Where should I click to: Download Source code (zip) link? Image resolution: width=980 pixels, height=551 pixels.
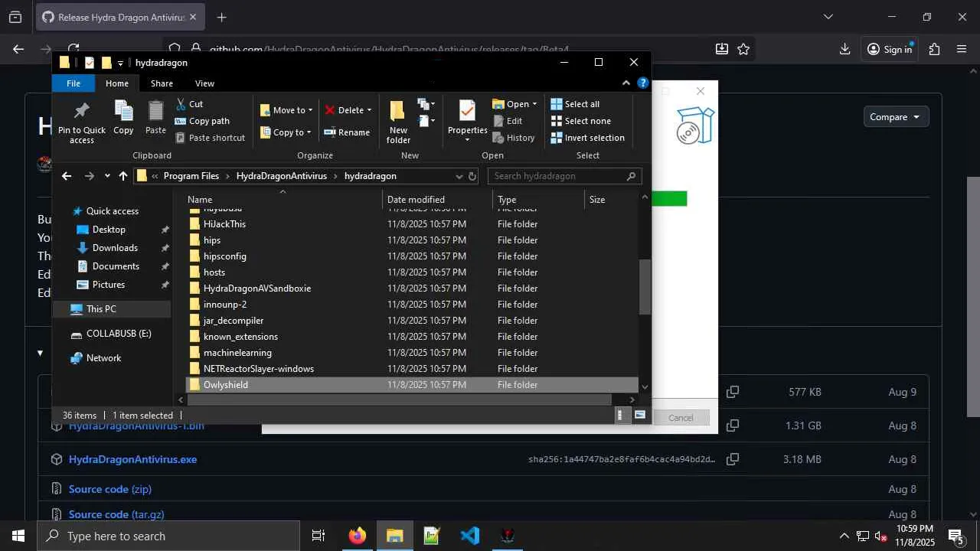tap(110, 489)
